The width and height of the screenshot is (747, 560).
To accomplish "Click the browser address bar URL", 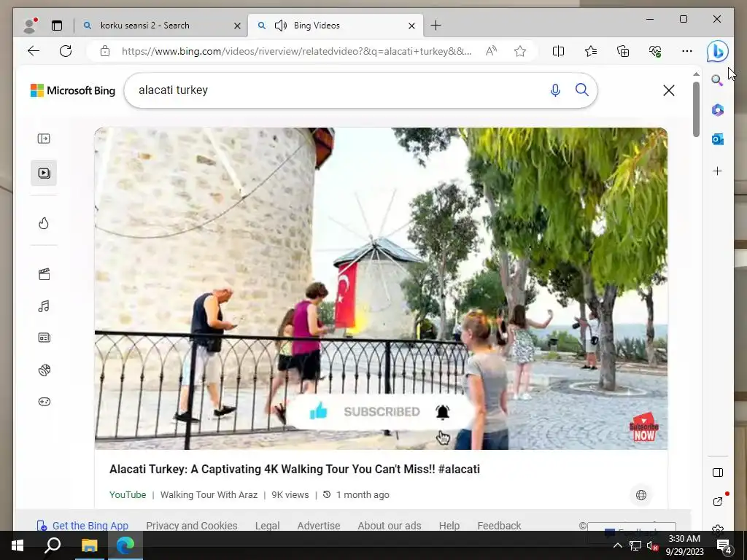I will 296,51.
